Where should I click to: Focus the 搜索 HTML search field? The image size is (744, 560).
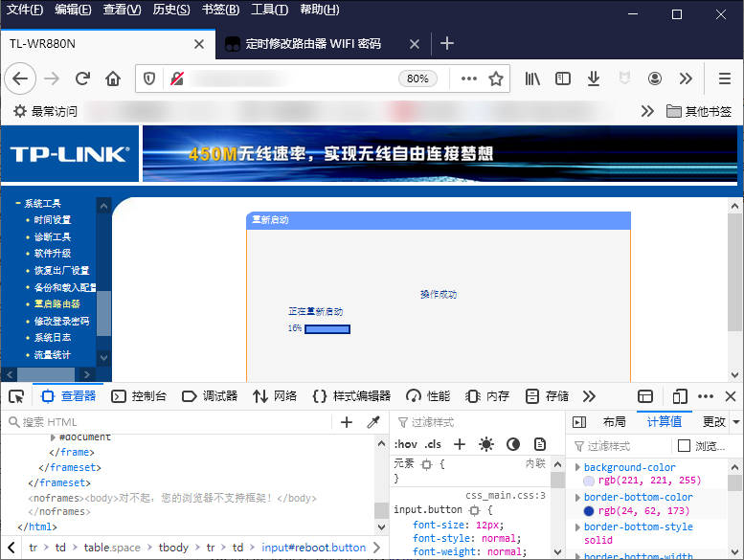[x=170, y=422]
